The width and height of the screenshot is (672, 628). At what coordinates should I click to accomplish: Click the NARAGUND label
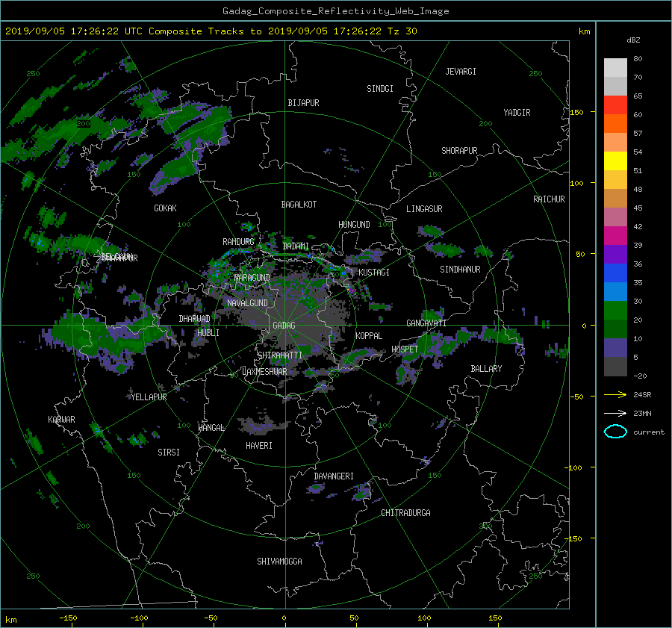coord(252,278)
